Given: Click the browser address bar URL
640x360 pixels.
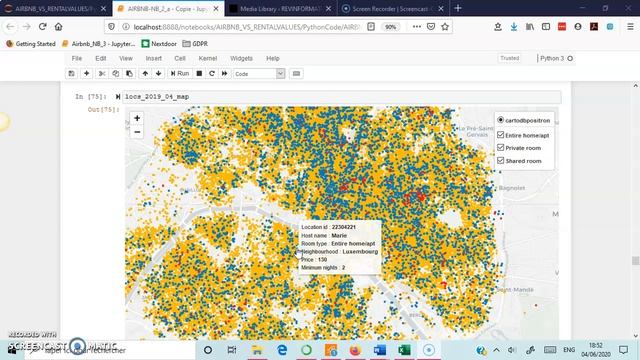Looking at the screenshot, I should (x=247, y=27).
